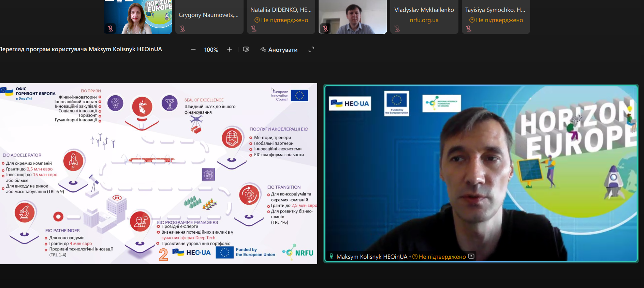The width and height of the screenshot is (644, 288).
Task: Click muted mic icon on Grygoriy Naumovets tile
Action: tap(182, 28)
